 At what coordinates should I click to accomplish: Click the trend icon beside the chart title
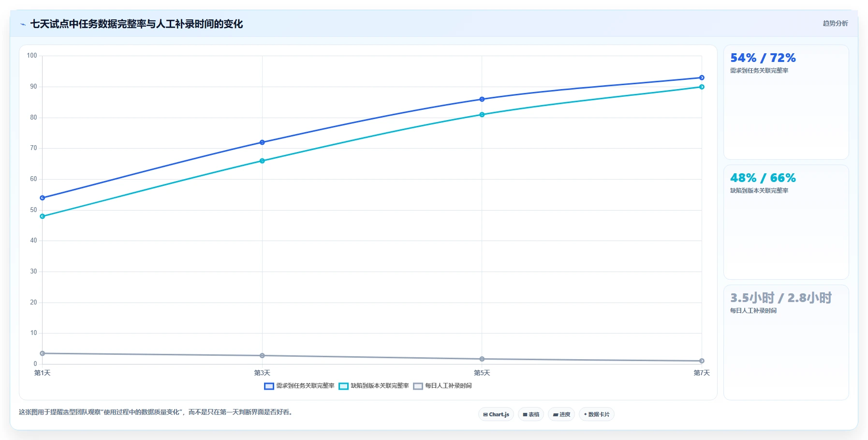(x=23, y=24)
